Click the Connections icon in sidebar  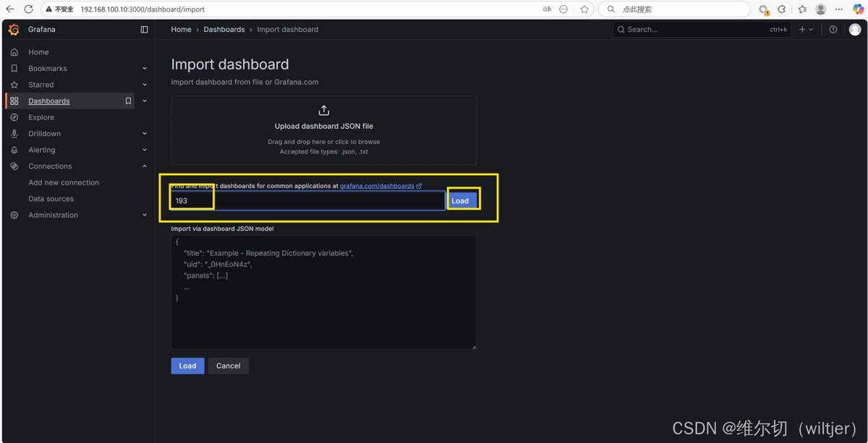[14, 166]
